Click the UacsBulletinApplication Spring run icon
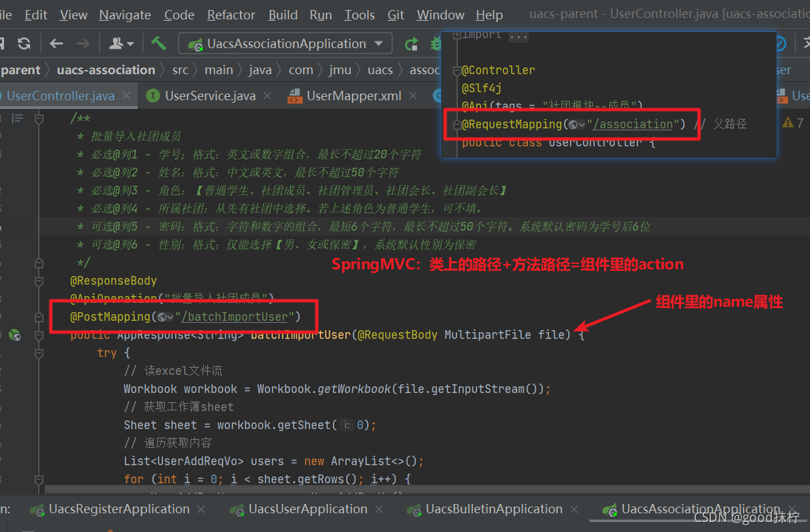This screenshot has height=532, width=810. [414, 510]
